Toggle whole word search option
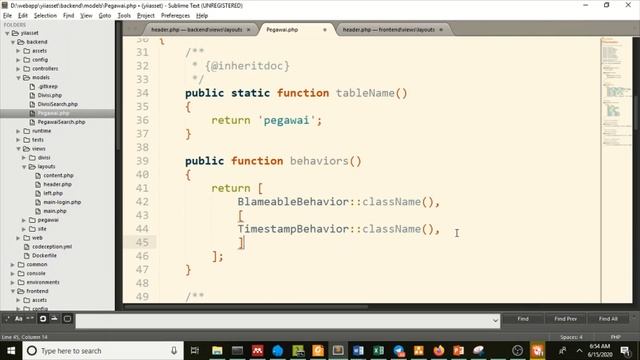 coord(30,319)
